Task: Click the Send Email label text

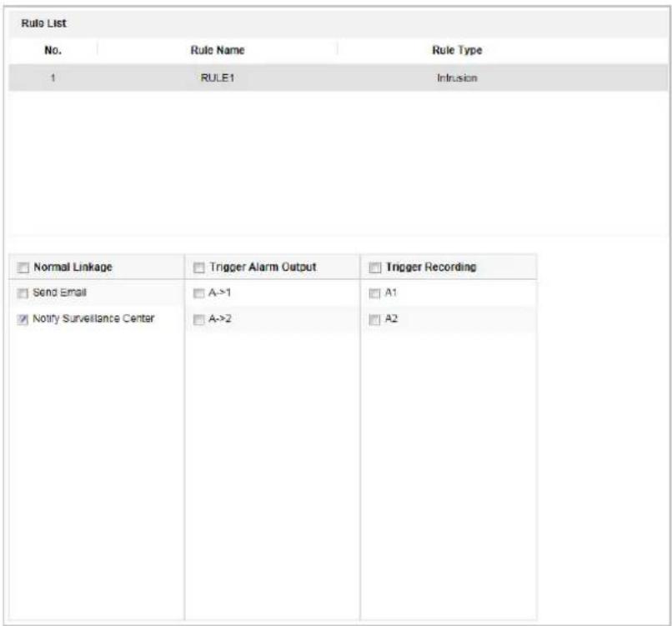Action: click(59, 293)
